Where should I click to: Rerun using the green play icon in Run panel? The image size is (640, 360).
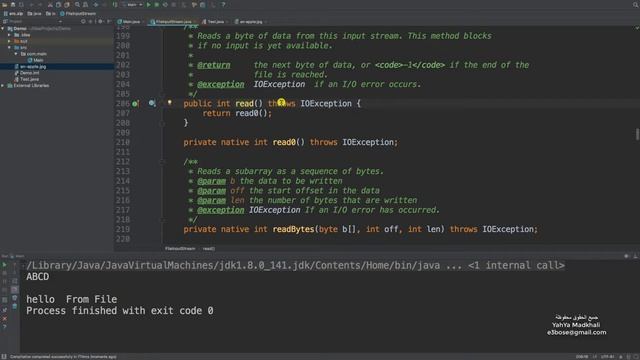click(4, 264)
